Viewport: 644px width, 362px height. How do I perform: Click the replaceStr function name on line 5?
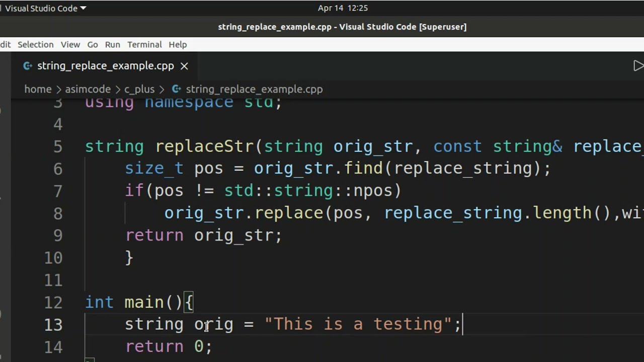point(204,146)
